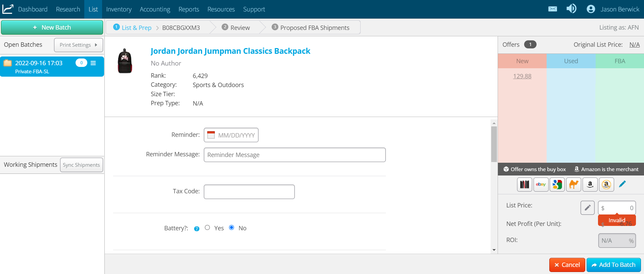
Task: Click the Offers count badge 1
Action: pos(530,44)
